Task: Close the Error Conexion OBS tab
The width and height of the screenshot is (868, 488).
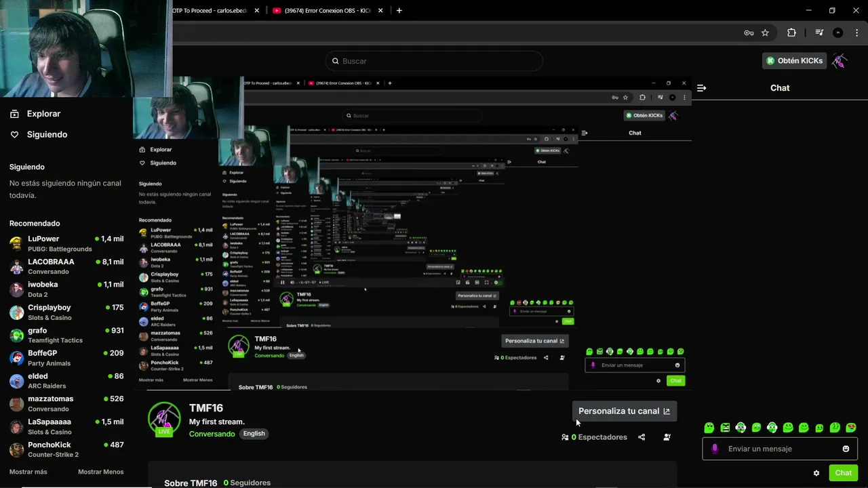Action: coord(380,10)
